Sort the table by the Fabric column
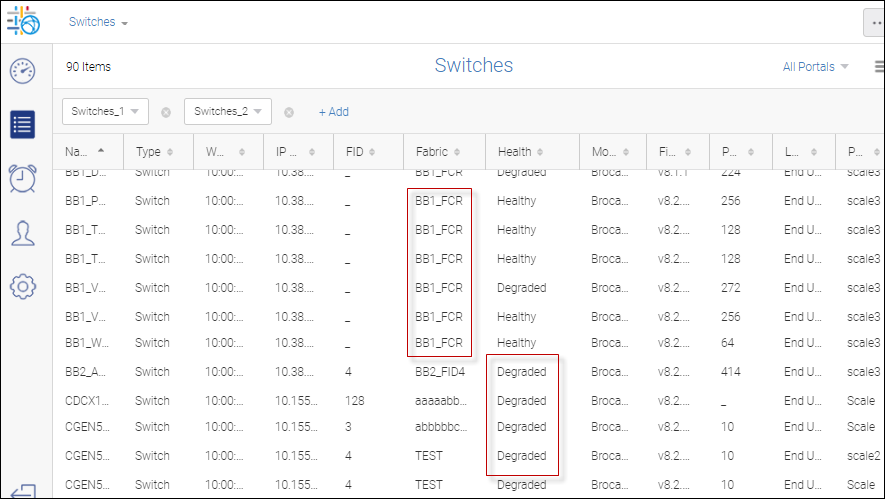Screen dimensions: 885x499 (434, 152)
